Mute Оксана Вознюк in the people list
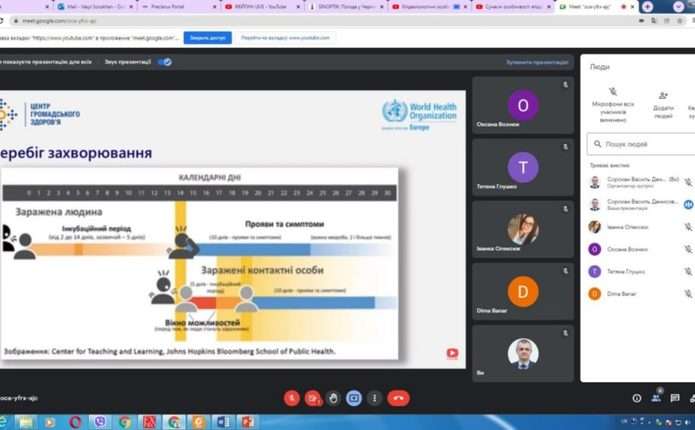The image size is (695, 430). 688,249
